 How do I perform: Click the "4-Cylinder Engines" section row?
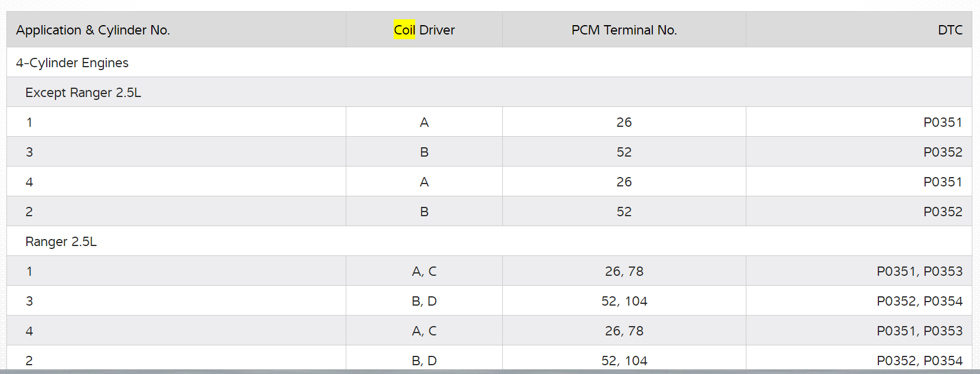[x=72, y=63]
